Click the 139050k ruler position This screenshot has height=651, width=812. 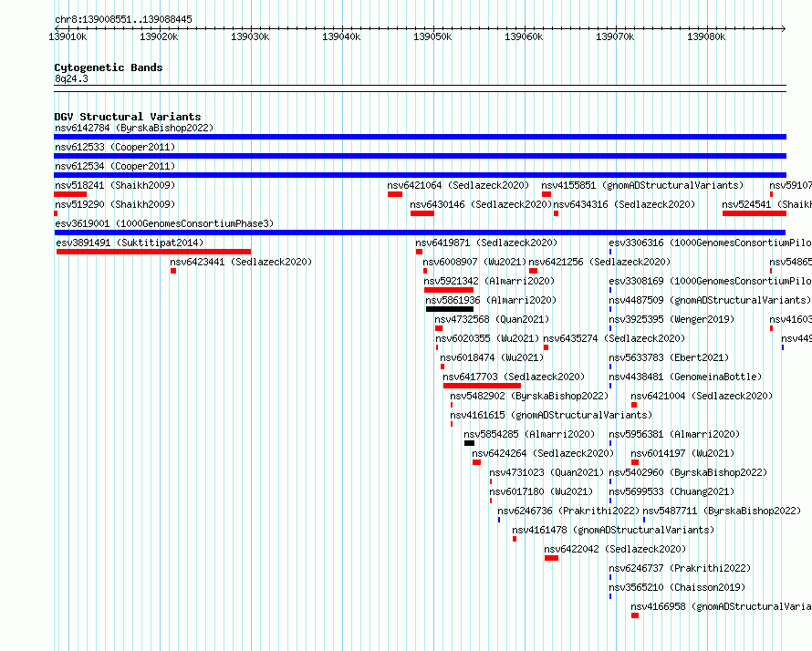click(x=432, y=36)
